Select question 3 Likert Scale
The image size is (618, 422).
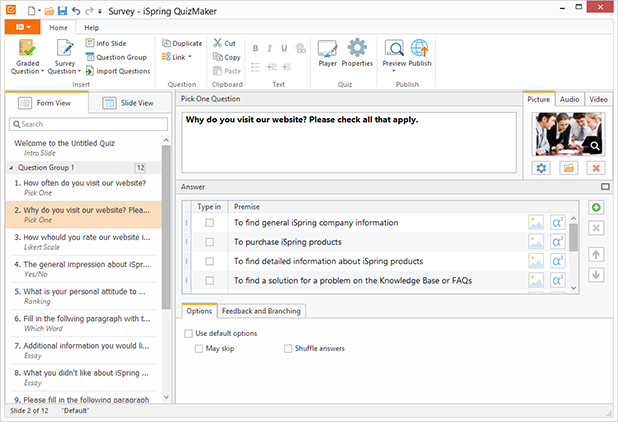tap(83, 242)
